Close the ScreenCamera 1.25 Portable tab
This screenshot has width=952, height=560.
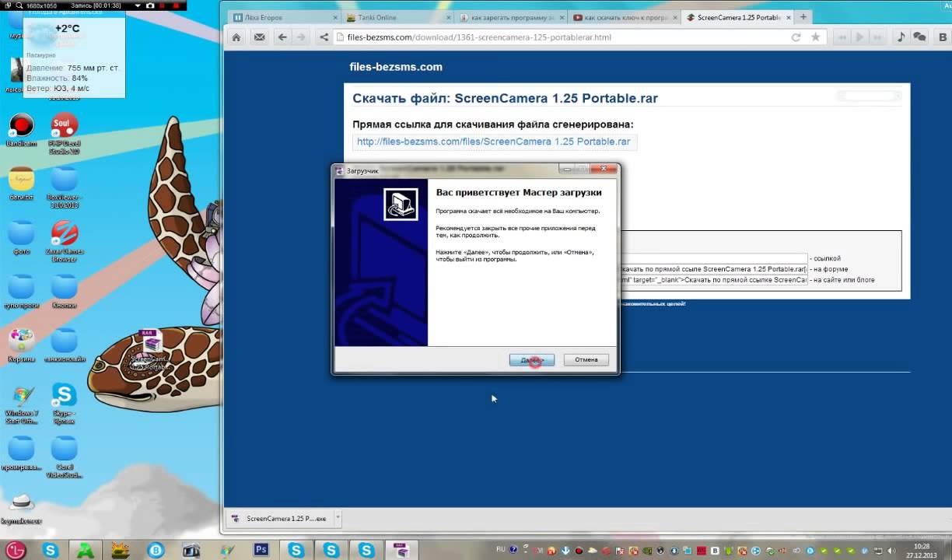[788, 17]
